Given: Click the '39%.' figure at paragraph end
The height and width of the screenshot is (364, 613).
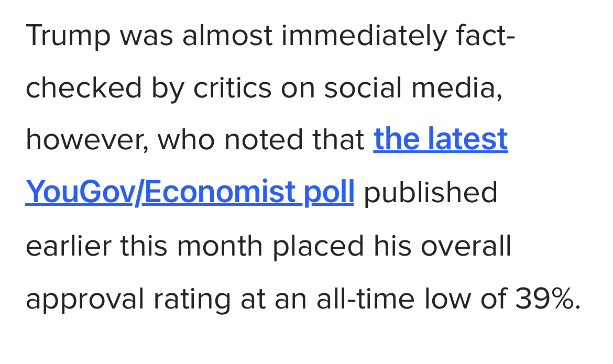Looking at the screenshot, I should 548,298.
